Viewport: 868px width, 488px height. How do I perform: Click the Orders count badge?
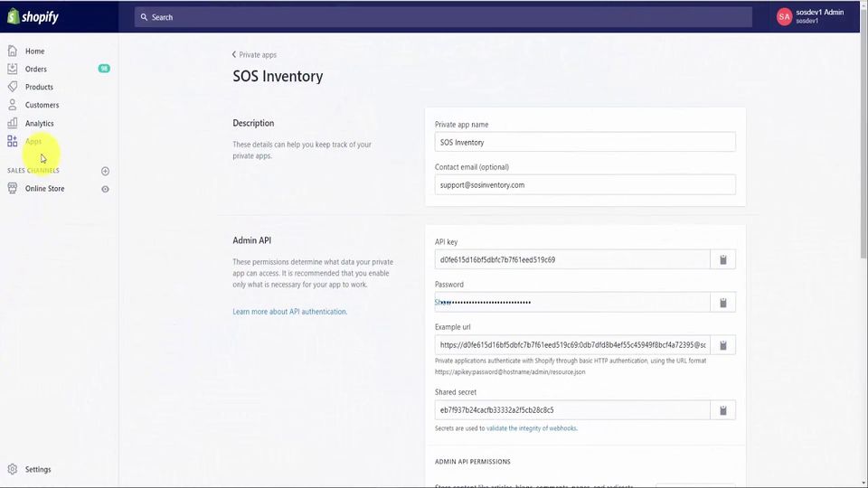(x=104, y=69)
